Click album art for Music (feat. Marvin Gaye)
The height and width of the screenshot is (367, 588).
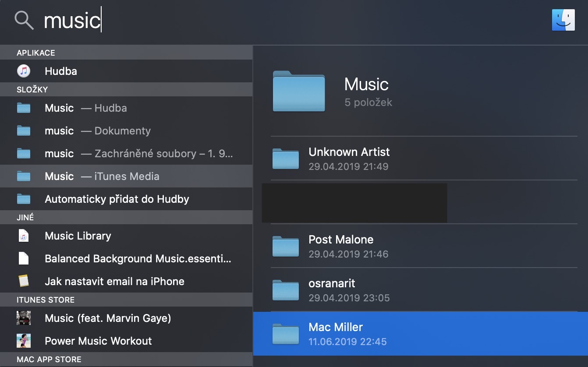point(24,318)
